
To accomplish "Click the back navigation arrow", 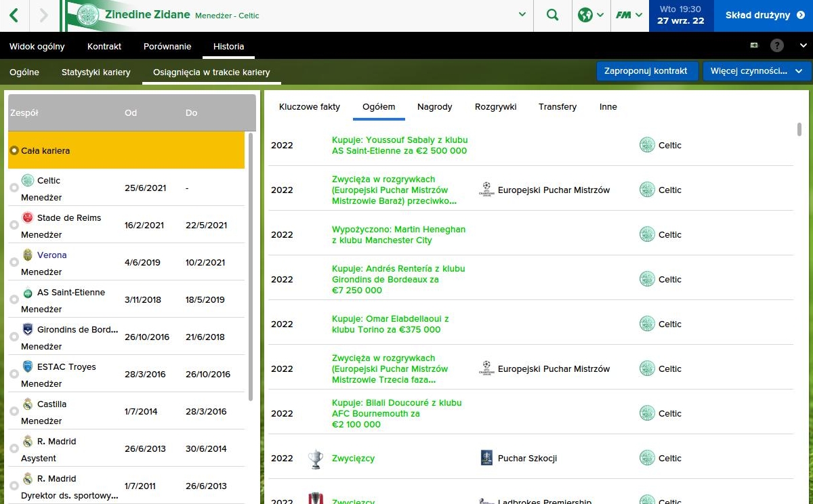I will pos(15,15).
